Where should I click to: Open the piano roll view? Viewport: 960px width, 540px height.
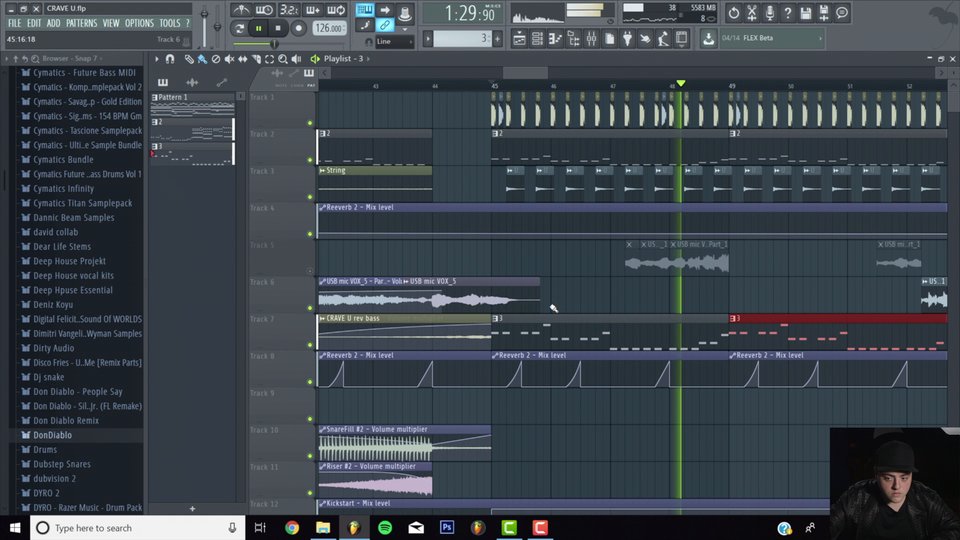[555, 39]
